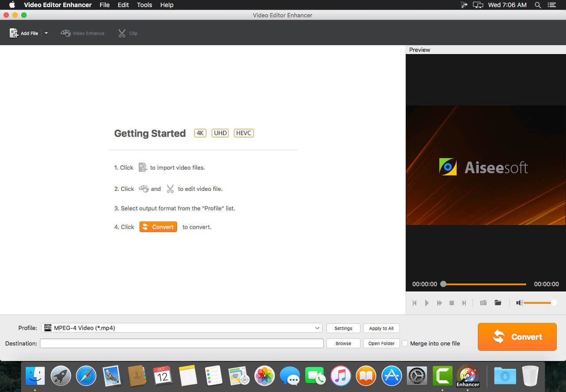Open the snapshot folder icon
The width and height of the screenshot is (566, 392).
498,303
